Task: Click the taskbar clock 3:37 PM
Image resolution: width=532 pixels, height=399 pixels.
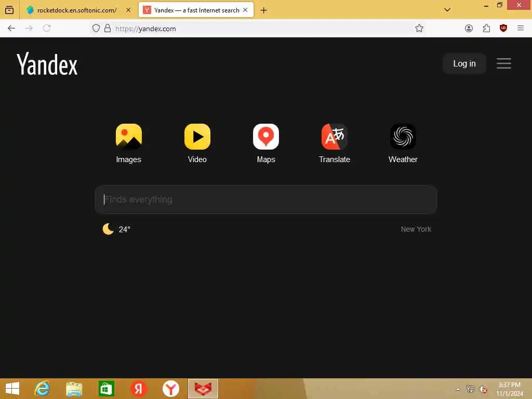Action: [509, 389]
